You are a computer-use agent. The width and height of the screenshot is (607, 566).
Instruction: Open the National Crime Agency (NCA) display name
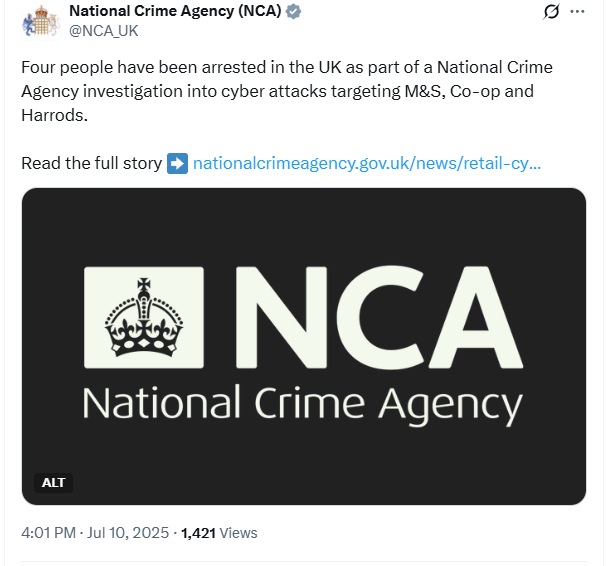click(x=175, y=11)
